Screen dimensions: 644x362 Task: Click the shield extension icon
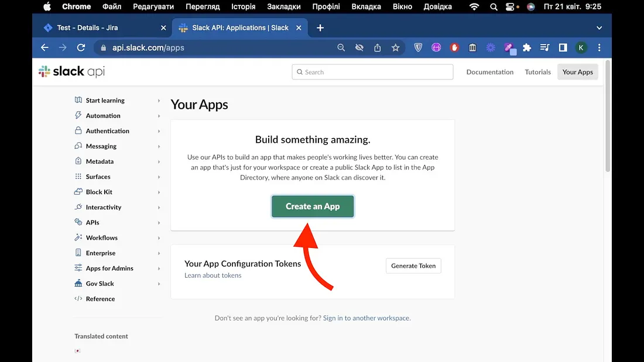[x=418, y=47]
